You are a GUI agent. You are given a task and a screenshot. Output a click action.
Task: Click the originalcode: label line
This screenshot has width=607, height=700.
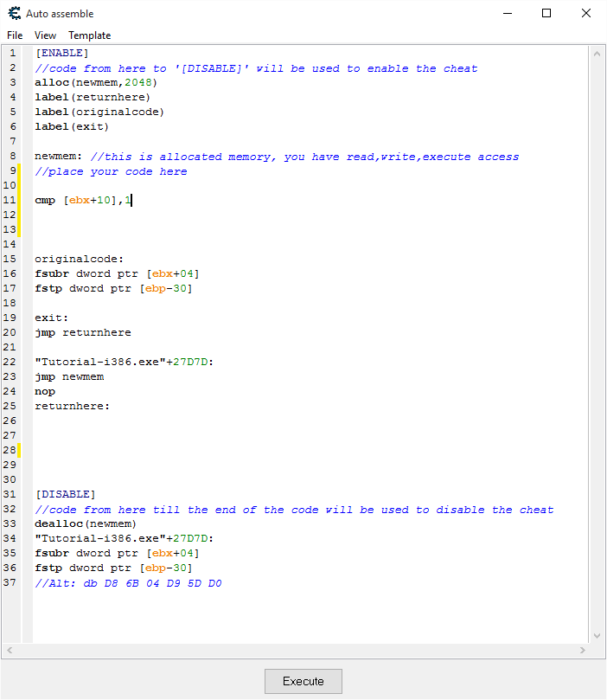(79, 259)
